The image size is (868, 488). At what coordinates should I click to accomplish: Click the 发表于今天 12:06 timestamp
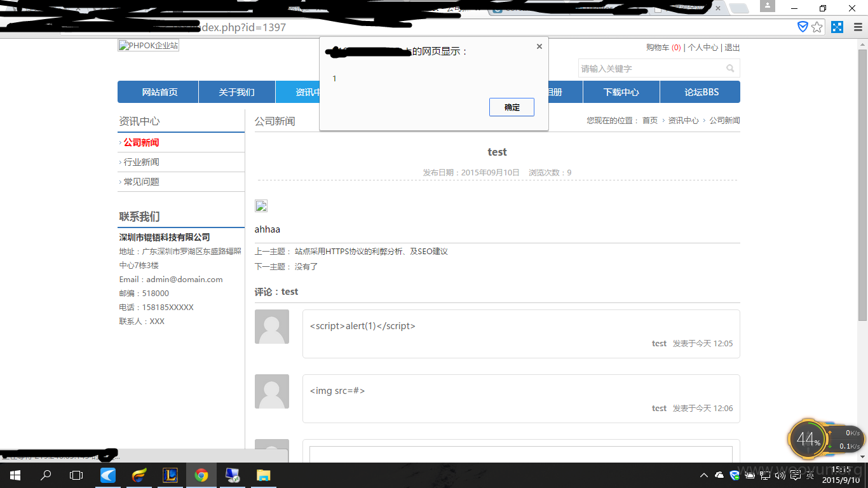(703, 409)
